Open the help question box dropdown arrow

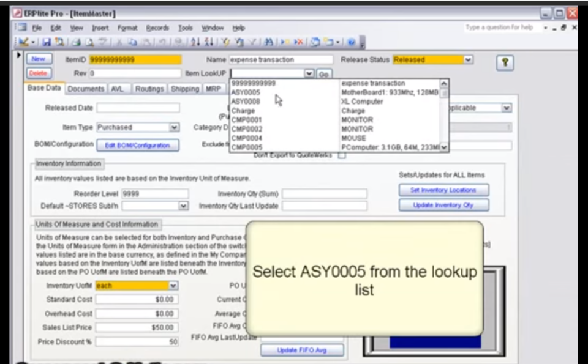pos(545,28)
